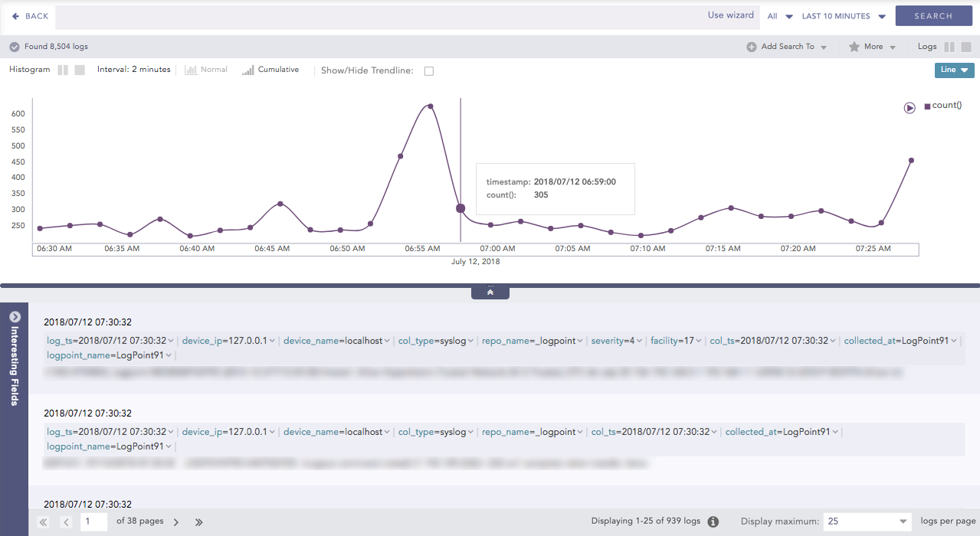Click the info icon next to Displaying logs
Image resolution: width=980 pixels, height=536 pixels.
pos(713,521)
